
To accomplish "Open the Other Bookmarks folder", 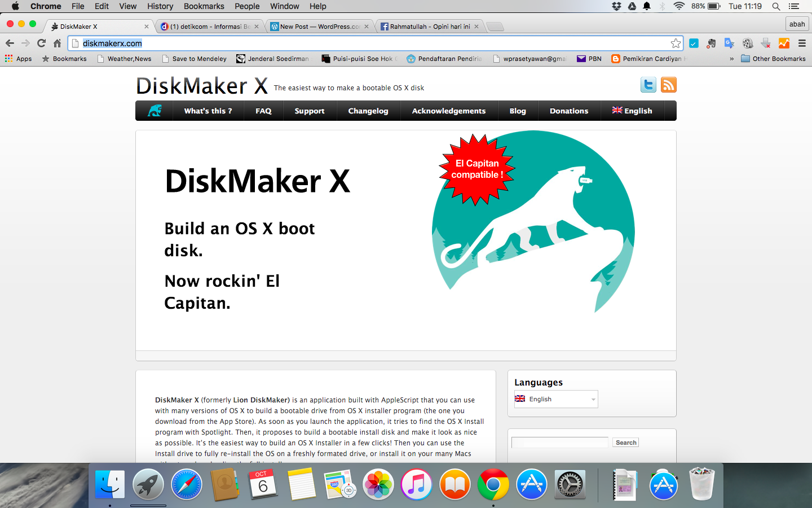I will 773,59.
